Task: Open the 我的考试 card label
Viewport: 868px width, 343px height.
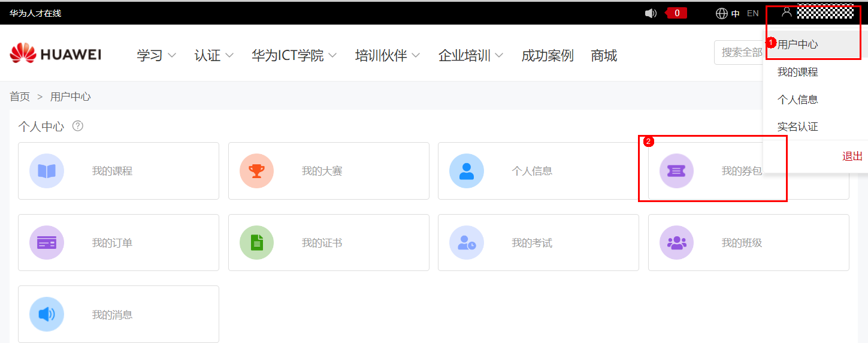Action: click(532, 243)
